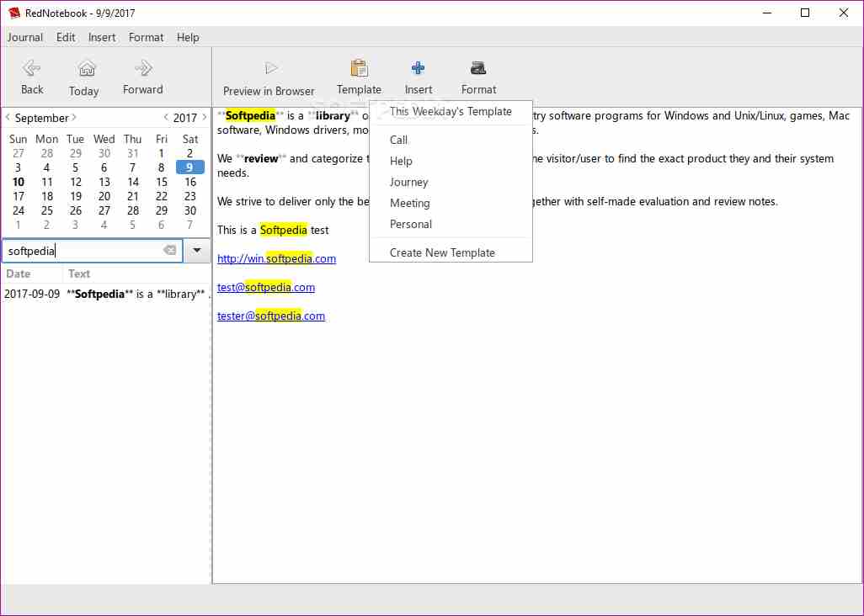Open the Format toolbar icon
The image size is (864, 616).
click(477, 68)
